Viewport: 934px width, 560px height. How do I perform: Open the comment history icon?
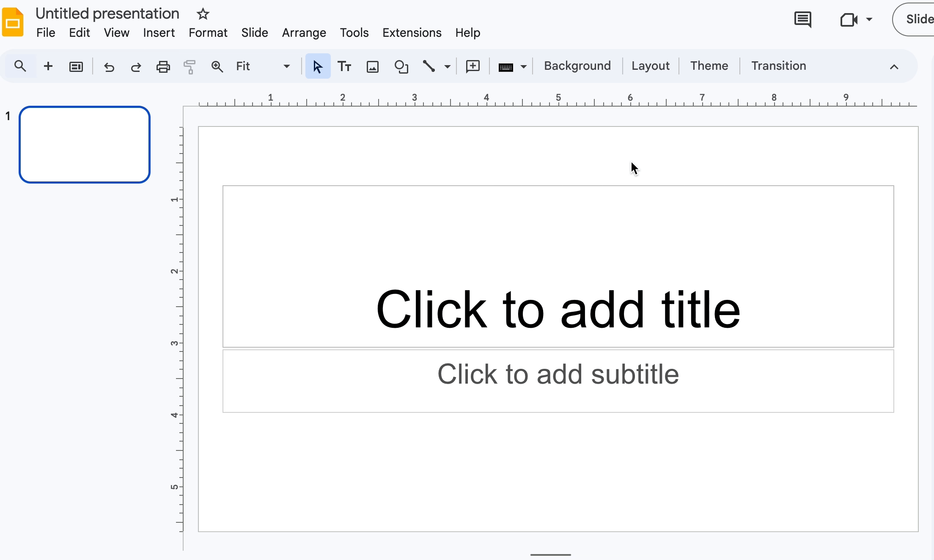point(802,19)
